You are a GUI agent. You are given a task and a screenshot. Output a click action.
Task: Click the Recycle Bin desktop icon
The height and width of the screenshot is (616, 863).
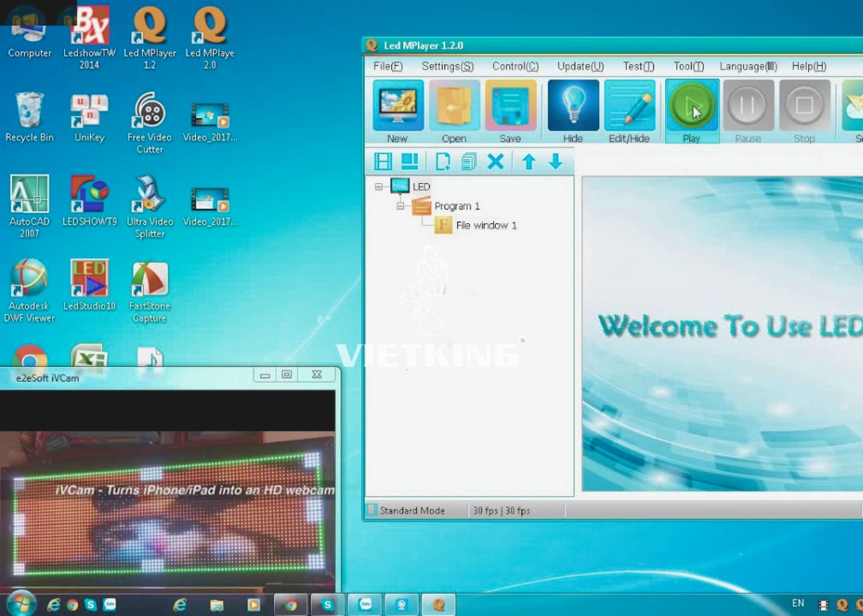[30, 117]
